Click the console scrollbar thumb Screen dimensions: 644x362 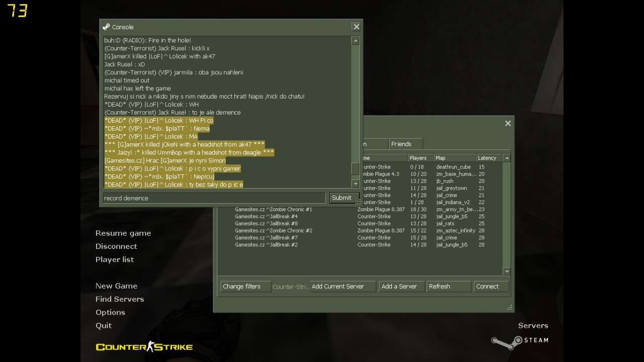coord(355,168)
